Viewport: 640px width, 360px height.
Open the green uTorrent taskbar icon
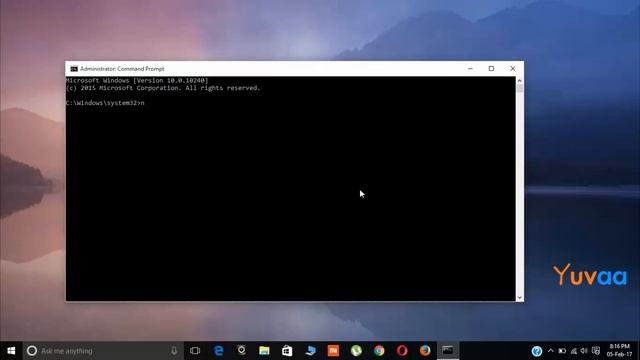(356, 351)
